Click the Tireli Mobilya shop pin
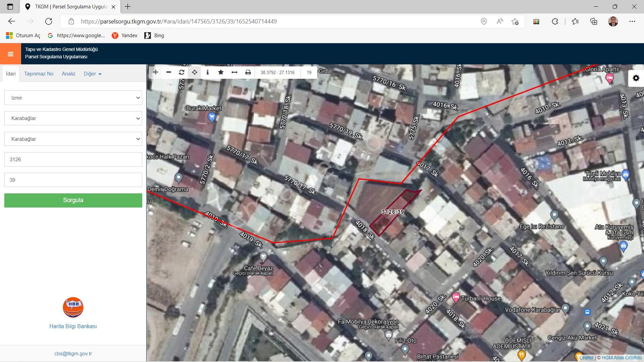Image resolution: width=644 pixels, height=362 pixels. click(x=626, y=175)
